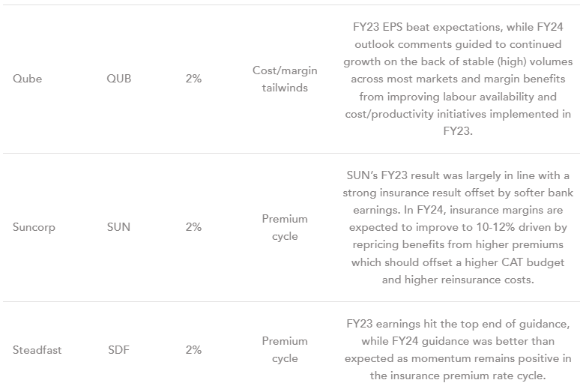Click the 2% weight in Steadfast row
The image size is (580, 392).
tap(193, 350)
